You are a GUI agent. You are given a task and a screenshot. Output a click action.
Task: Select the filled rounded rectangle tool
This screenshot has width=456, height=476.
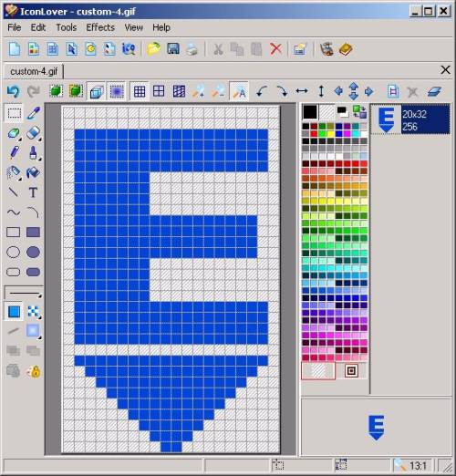(x=33, y=272)
